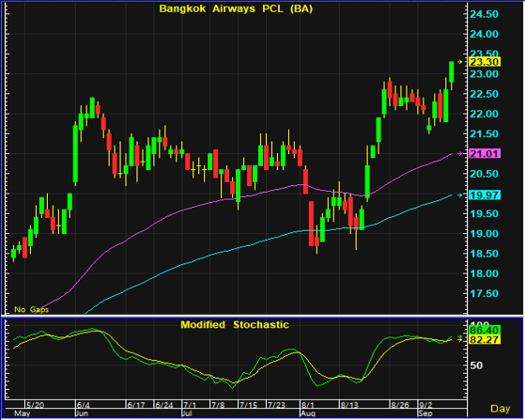Click the magenta arrow beside 21.01 label
This screenshot has height=420, width=525.
pos(460,154)
